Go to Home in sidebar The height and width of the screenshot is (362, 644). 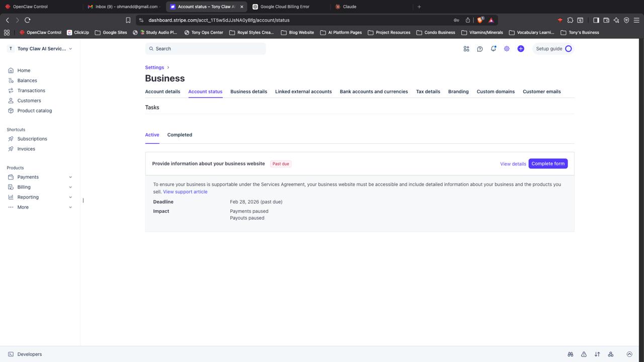(x=24, y=70)
